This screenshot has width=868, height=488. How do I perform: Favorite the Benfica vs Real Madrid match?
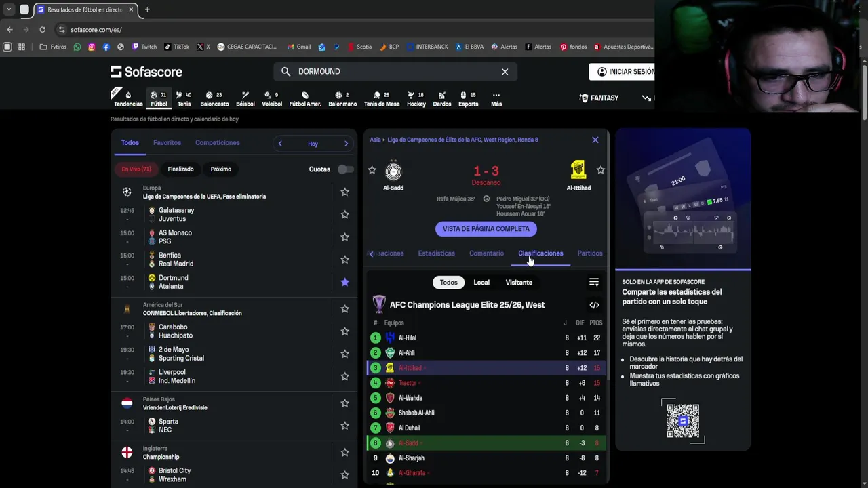pyautogui.click(x=344, y=260)
